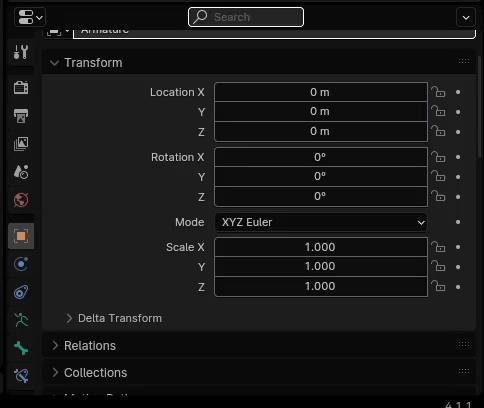The width and height of the screenshot is (484, 408).
Task: Open the View Layer properties tab
Action: coord(21,144)
